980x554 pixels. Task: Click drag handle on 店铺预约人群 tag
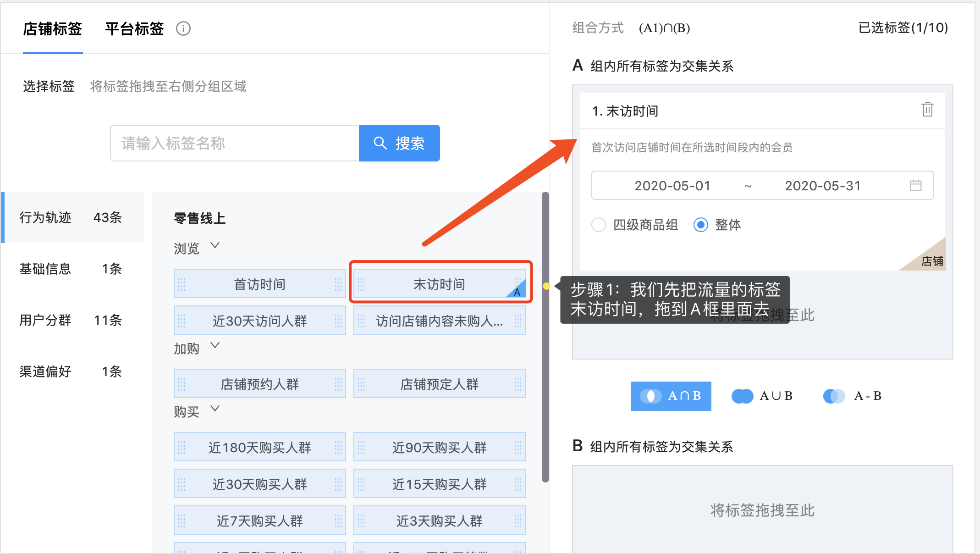coord(182,384)
